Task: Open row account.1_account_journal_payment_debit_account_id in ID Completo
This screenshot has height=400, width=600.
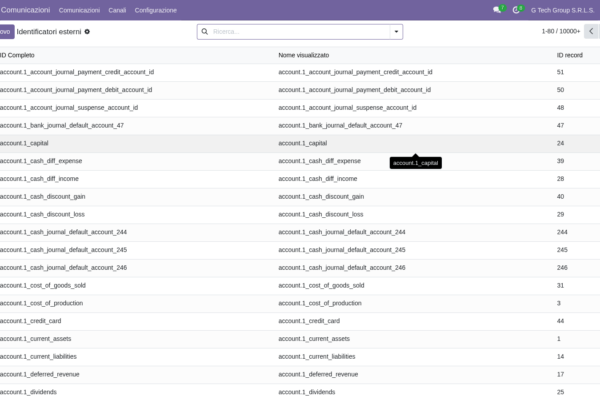Action: tap(76, 90)
